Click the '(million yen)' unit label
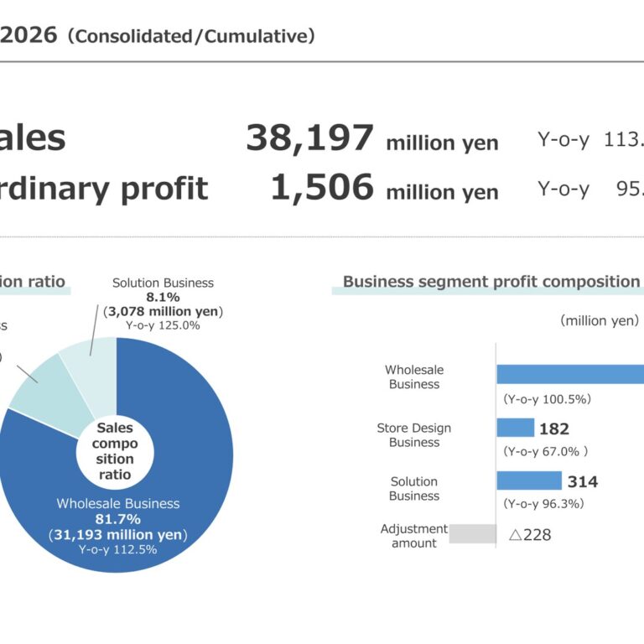 pyautogui.click(x=600, y=320)
